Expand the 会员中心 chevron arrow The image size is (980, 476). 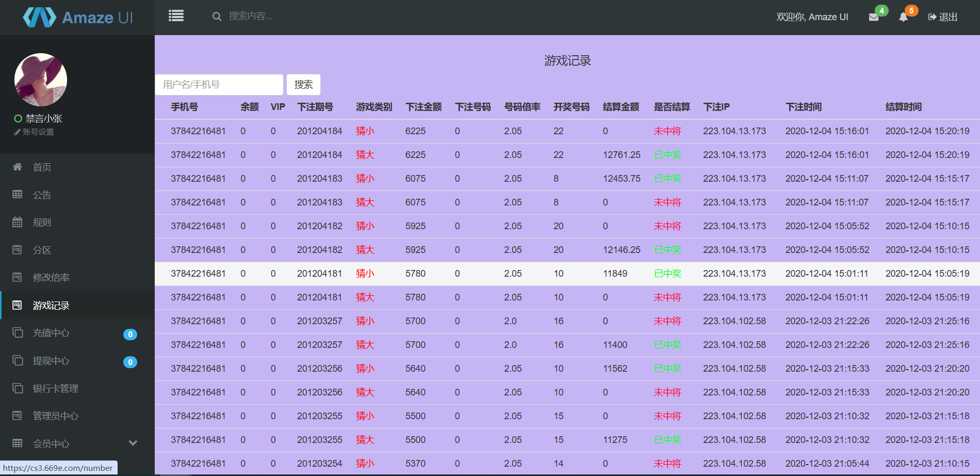[x=133, y=443]
